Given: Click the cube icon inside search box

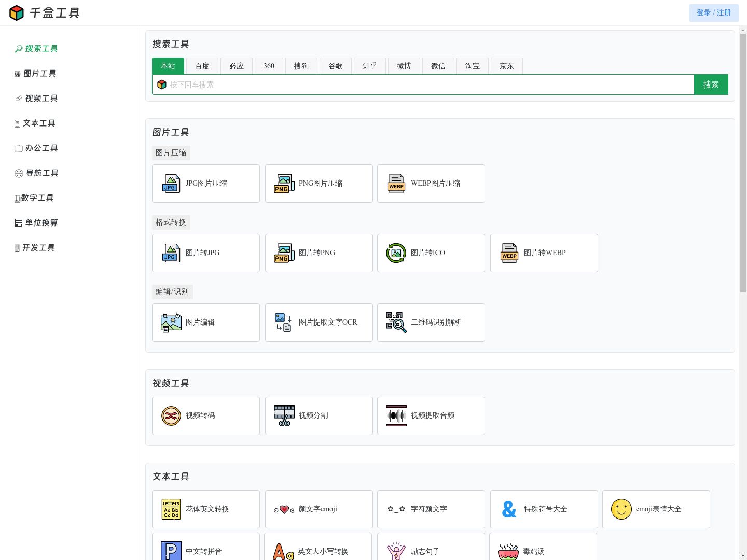Looking at the screenshot, I should coord(162,85).
